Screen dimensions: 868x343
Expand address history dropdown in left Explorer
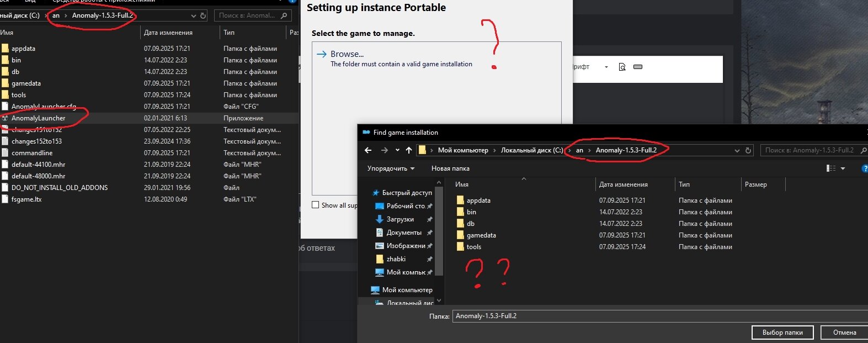click(193, 15)
